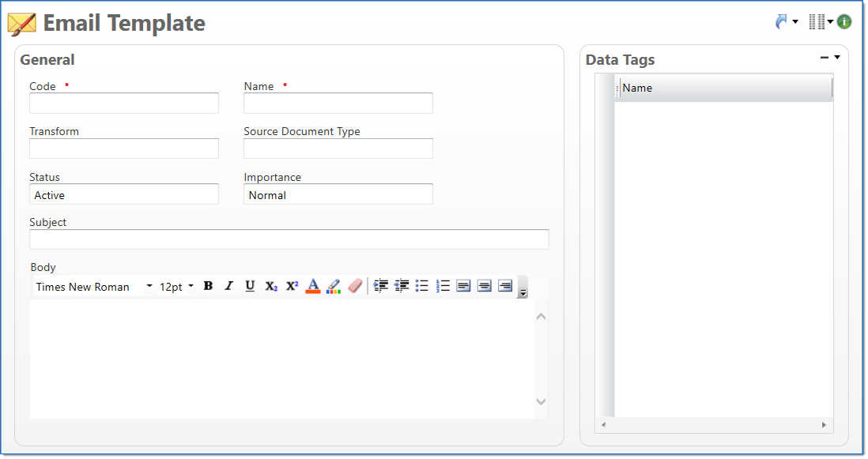Toggle italic formatting in Body toolbar
This screenshot has width=868, height=459.
[x=229, y=286]
